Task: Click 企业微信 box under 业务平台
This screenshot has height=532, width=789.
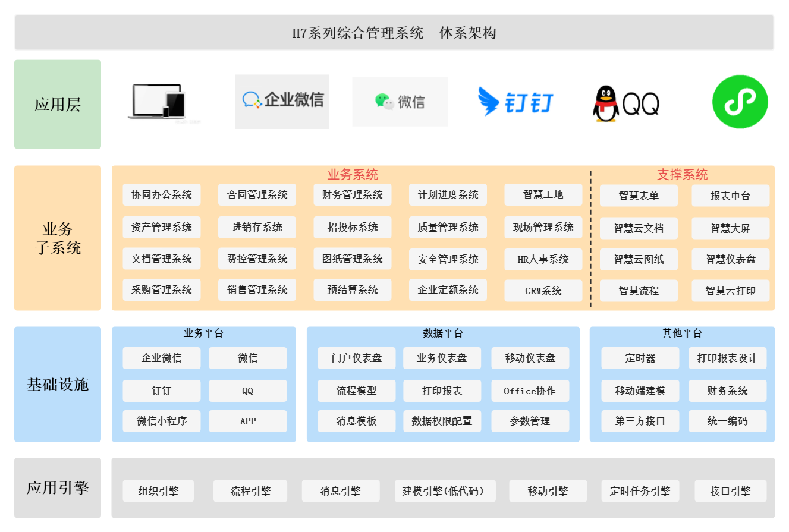Action: 162,358
